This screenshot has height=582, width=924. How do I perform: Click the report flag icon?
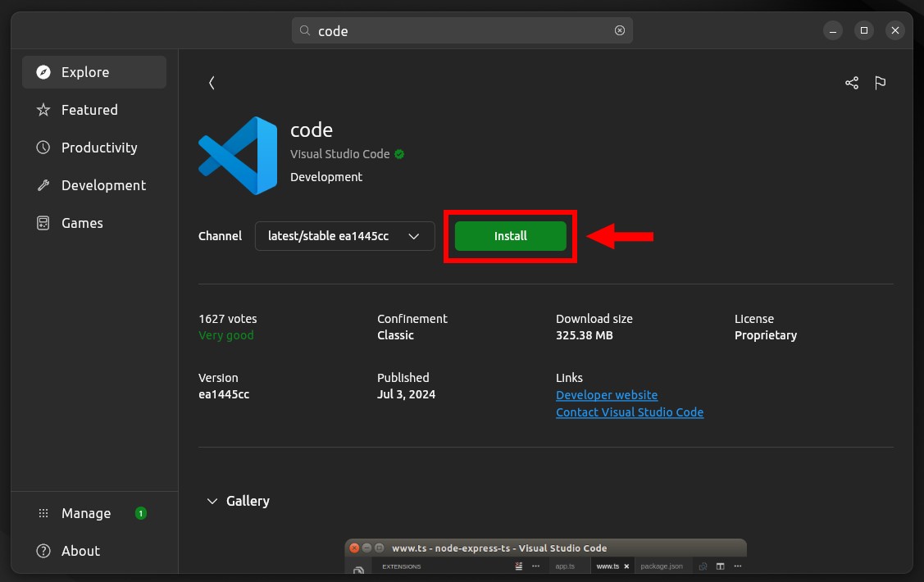(881, 83)
